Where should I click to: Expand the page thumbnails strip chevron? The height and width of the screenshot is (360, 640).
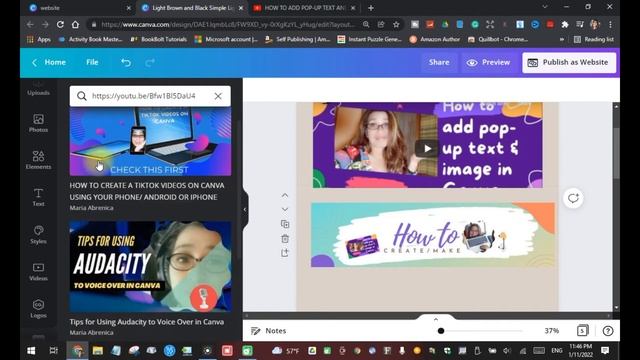436,319
